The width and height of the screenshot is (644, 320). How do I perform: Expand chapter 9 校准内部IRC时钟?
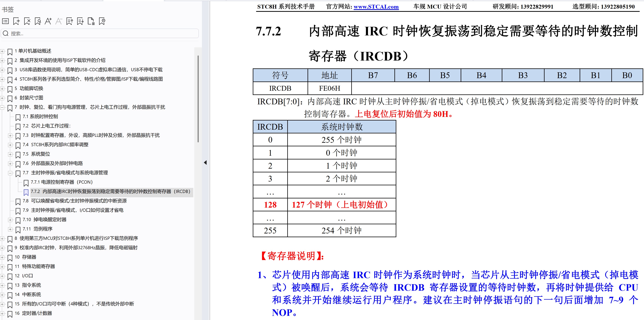pyautogui.click(x=2, y=248)
